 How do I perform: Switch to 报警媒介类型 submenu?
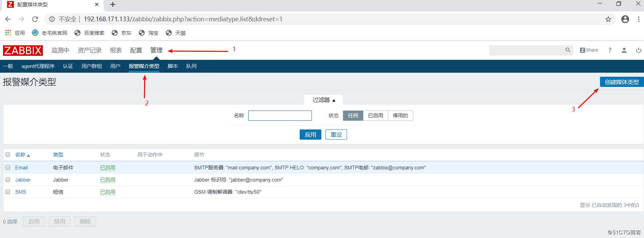[144, 66]
